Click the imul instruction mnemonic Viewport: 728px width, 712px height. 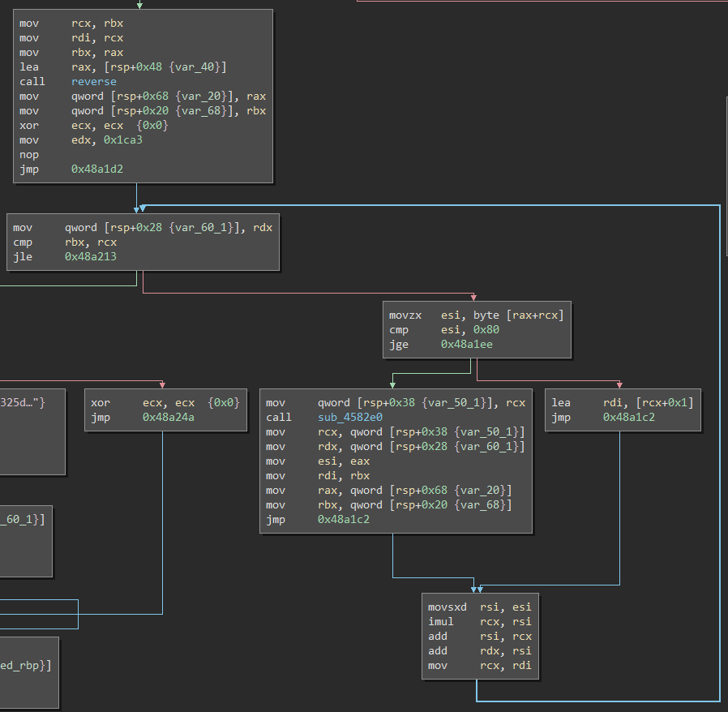tap(441, 622)
